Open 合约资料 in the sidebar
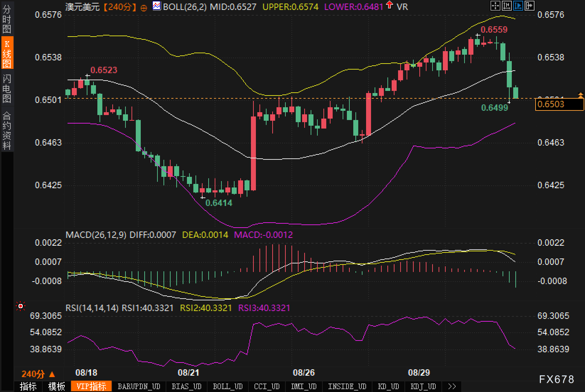This screenshot has height=392, width=585. (7, 130)
